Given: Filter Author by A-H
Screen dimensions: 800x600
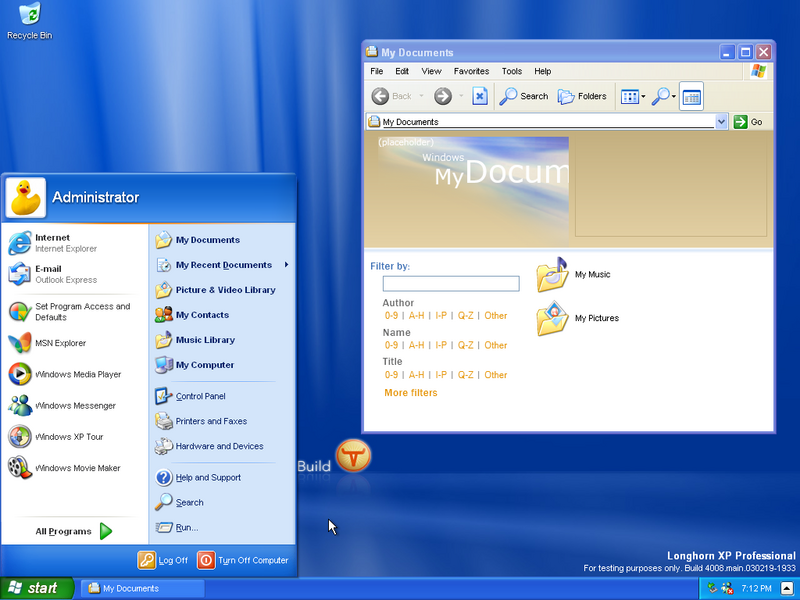Looking at the screenshot, I should (417, 316).
